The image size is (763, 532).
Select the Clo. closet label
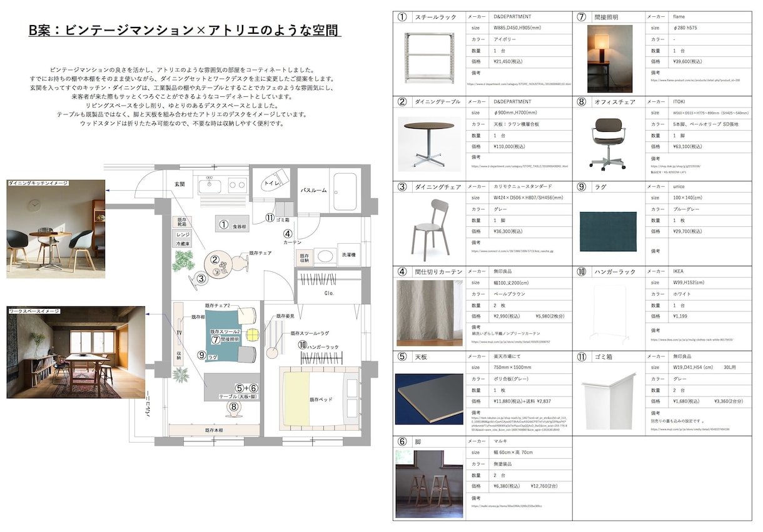tap(329, 292)
